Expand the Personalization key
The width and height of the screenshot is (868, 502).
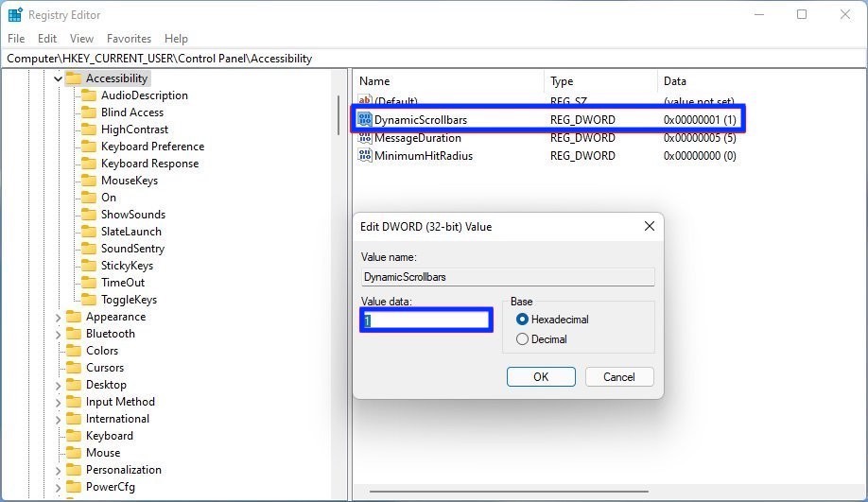59,470
